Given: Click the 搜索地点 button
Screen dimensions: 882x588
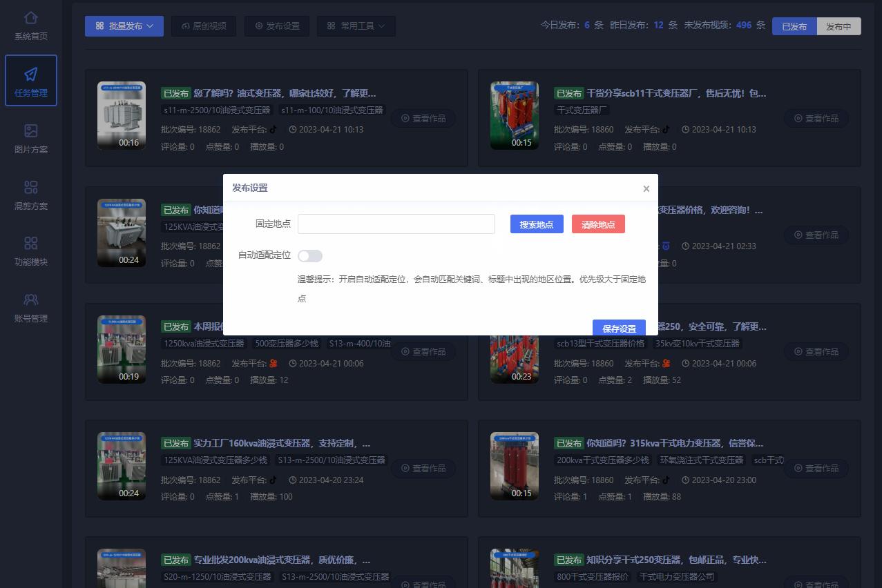Looking at the screenshot, I should click(536, 224).
